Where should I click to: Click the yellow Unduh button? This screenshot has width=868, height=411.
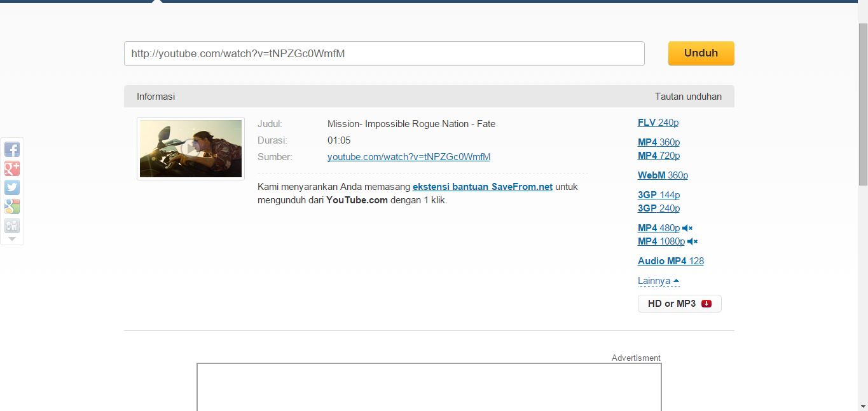point(701,53)
